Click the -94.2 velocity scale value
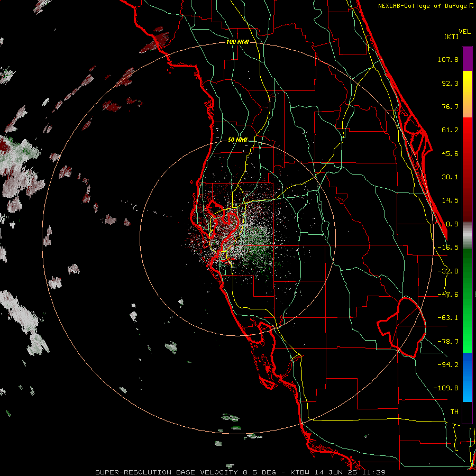The image size is (476, 476). coord(448,364)
